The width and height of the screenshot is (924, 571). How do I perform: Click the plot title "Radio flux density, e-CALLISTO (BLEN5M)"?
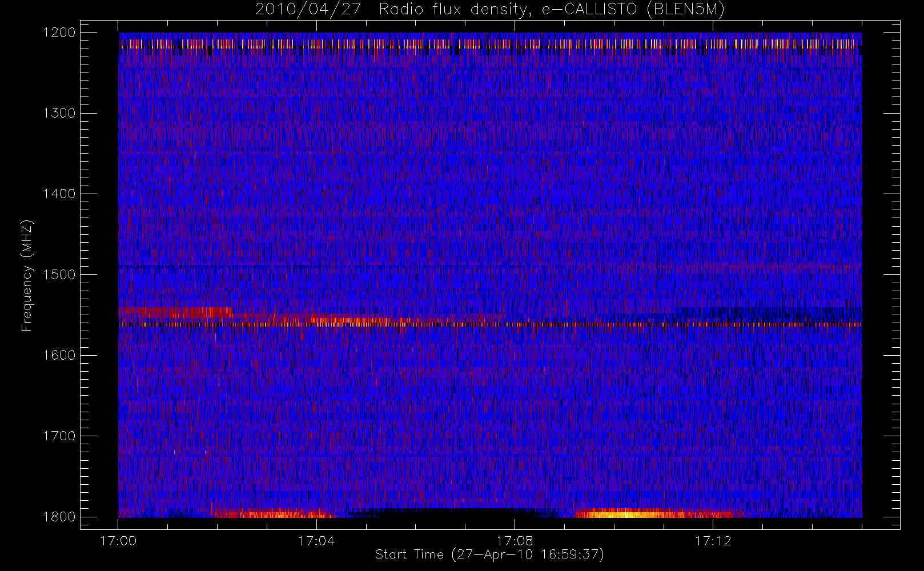tap(552, 10)
